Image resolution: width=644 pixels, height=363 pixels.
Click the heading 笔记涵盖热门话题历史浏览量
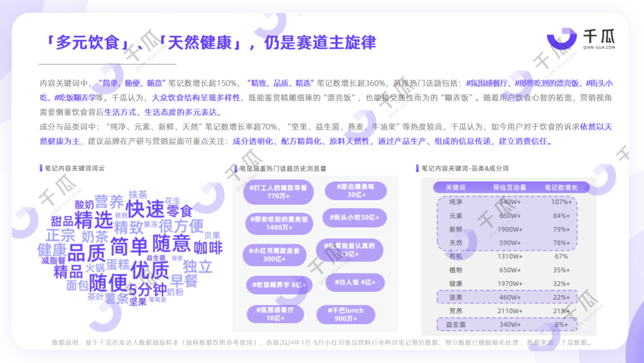point(283,168)
